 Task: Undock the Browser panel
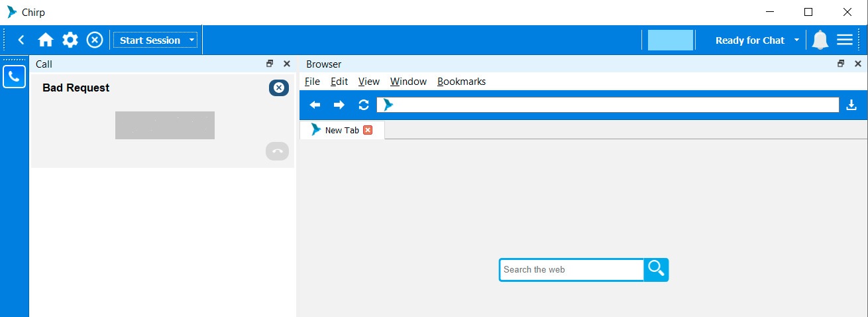point(841,64)
